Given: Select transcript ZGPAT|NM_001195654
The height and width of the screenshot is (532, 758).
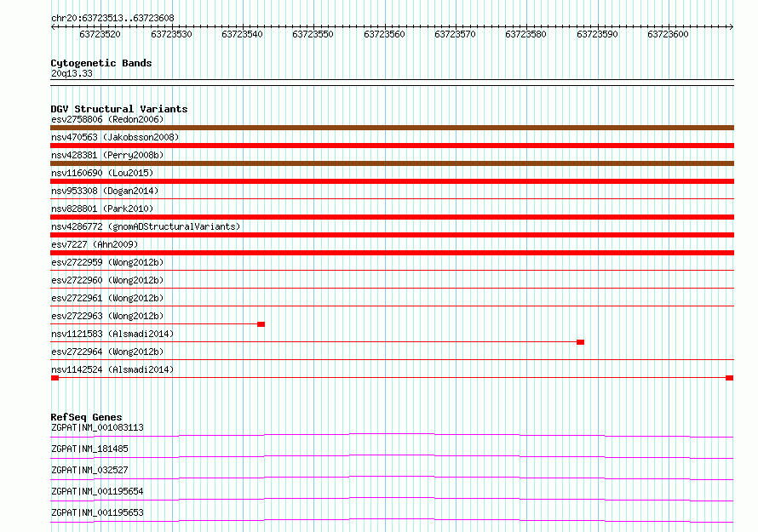Looking at the screenshot, I should click(97, 491).
